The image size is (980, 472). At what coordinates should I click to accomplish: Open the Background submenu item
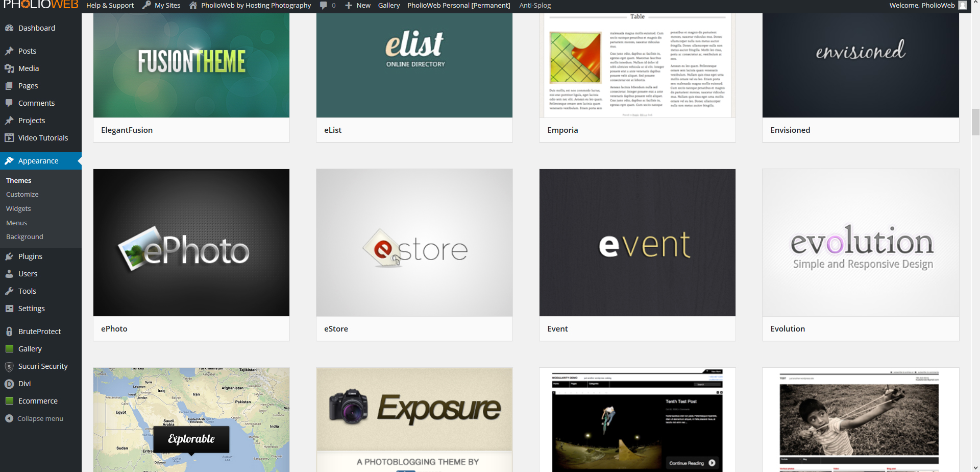click(x=24, y=237)
